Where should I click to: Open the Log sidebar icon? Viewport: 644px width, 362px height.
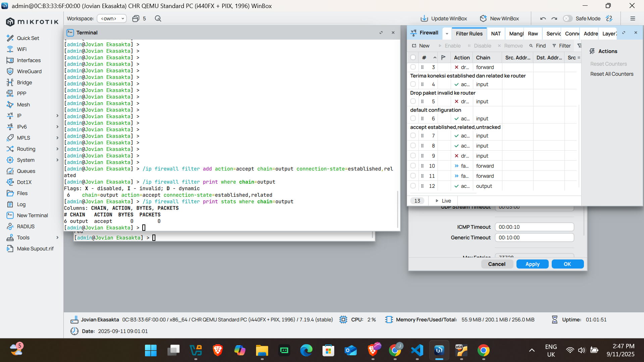point(10,204)
